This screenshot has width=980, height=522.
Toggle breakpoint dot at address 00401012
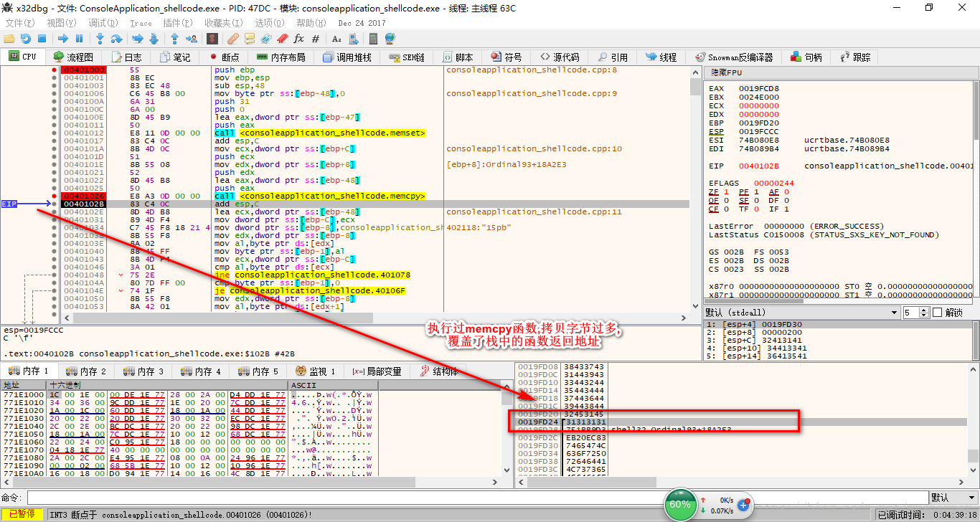(54, 133)
